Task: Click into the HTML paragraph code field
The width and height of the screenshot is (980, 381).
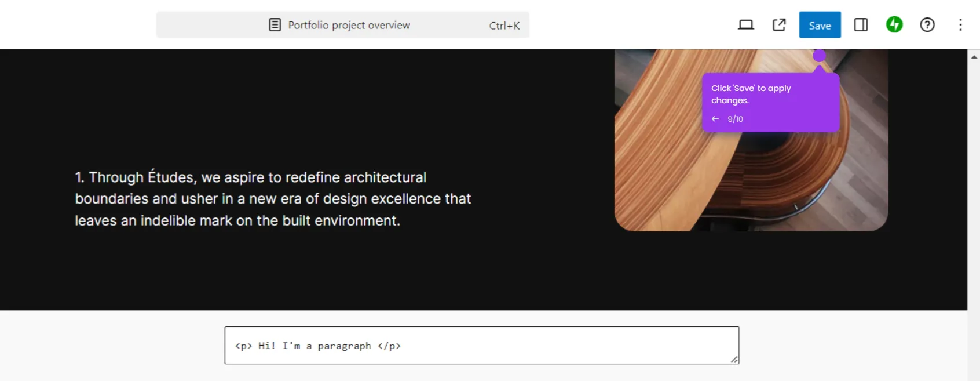Action: [x=482, y=346]
